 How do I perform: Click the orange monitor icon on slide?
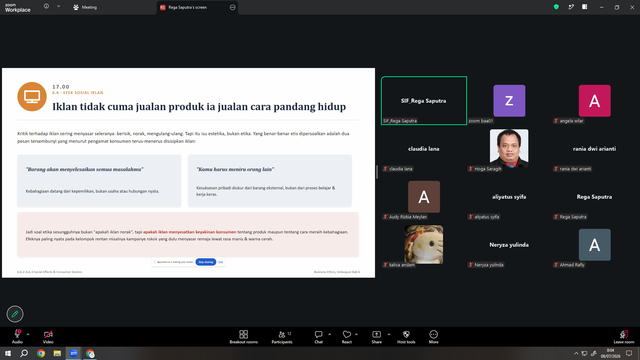pyautogui.click(x=32, y=97)
